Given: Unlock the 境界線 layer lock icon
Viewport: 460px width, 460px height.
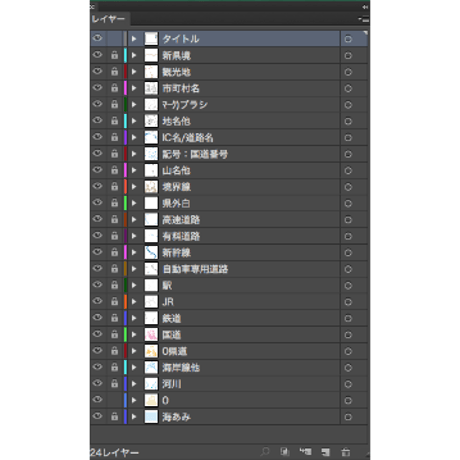Looking at the screenshot, I should pyautogui.click(x=114, y=186).
